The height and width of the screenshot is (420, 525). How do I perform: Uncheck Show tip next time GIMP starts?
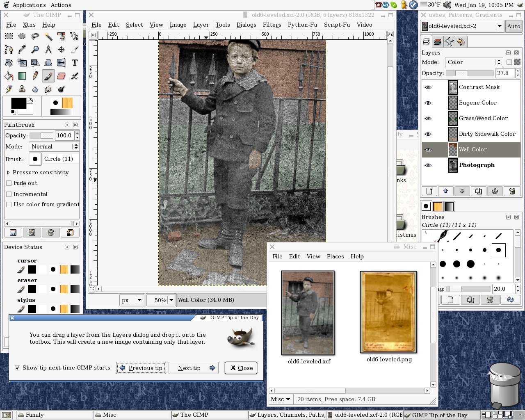(17, 368)
